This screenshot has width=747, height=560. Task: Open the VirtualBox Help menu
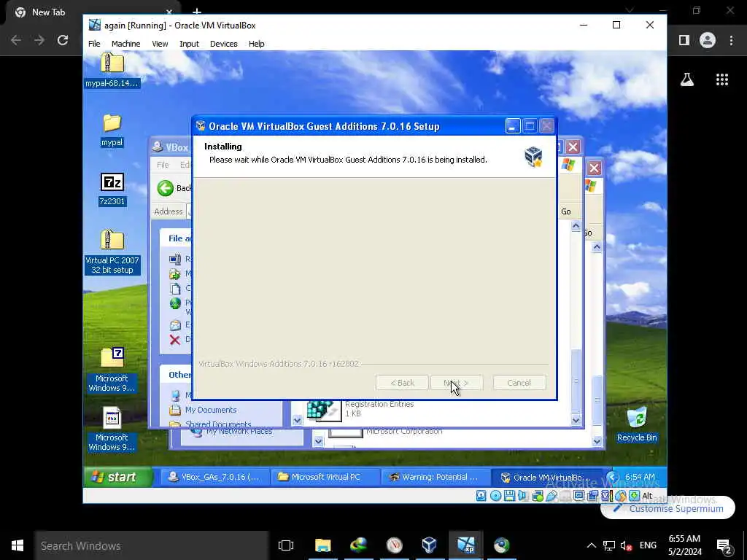[256, 44]
